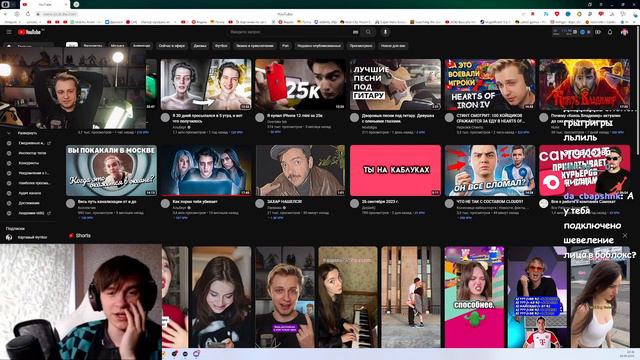Viewport: 640px width, 360px height.
Task: Click the YouTube search input field
Action: click(289, 32)
